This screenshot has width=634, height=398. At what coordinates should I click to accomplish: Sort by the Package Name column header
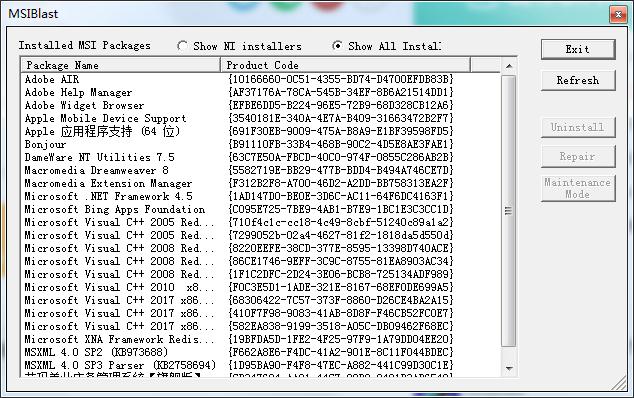click(x=120, y=65)
